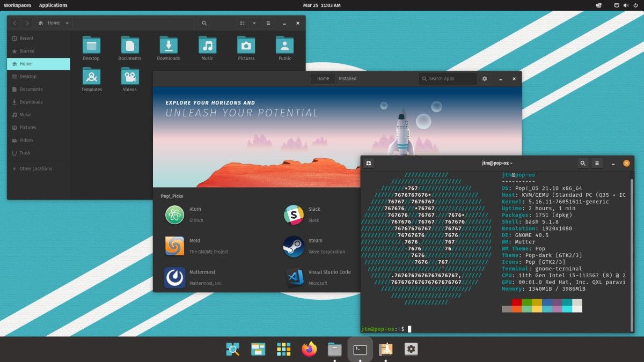Select the Home navigation tab in Pop Shop
The width and height of the screenshot is (644, 362).
(323, 78)
